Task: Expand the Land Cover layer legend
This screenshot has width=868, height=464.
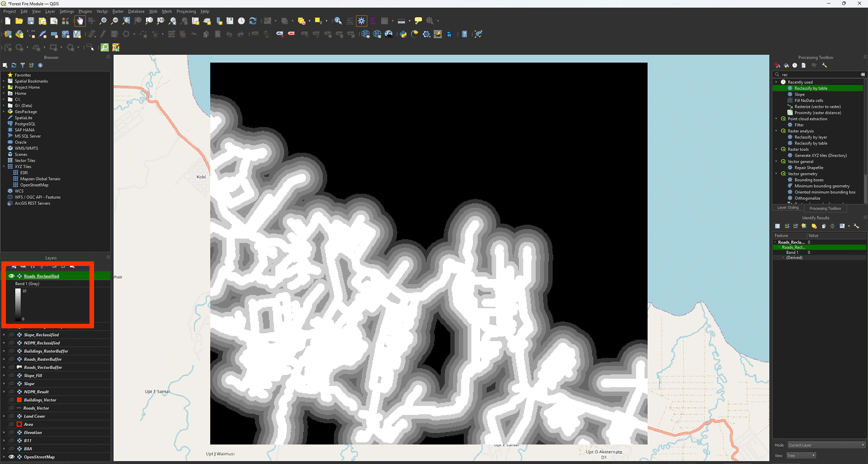Action: pos(4,417)
